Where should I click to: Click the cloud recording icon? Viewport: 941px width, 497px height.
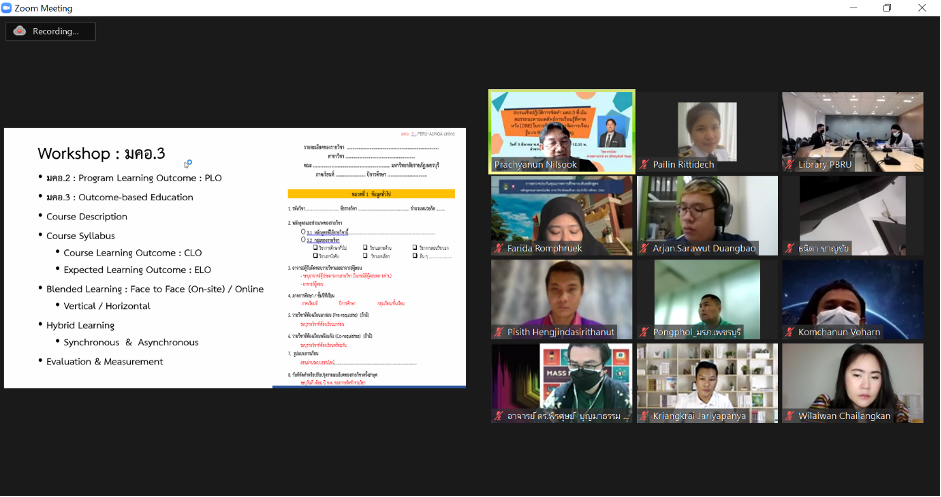coord(19,31)
